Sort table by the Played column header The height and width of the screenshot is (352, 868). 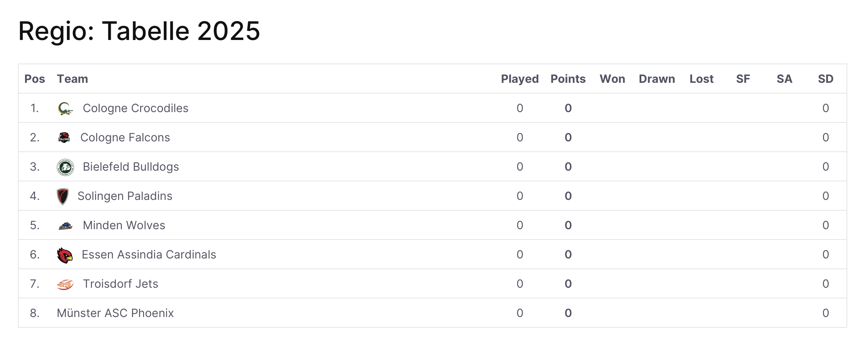tap(520, 79)
